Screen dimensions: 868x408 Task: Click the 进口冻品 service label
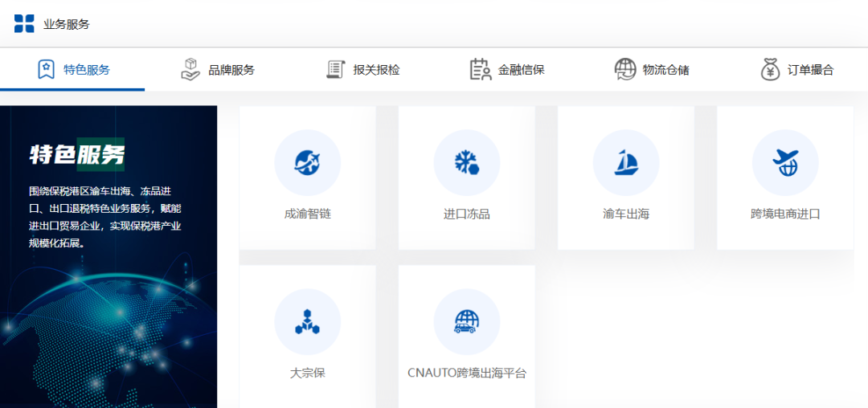(466, 214)
